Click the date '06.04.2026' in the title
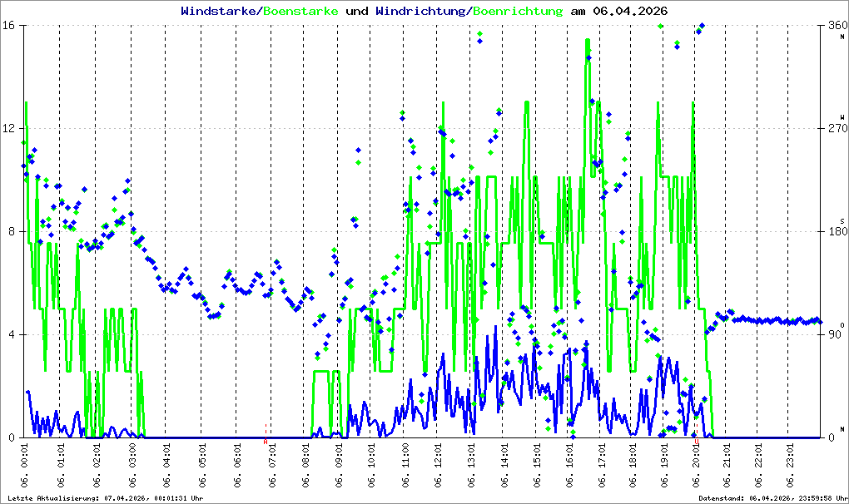This screenshot has width=849, height=504. (630, 11)
